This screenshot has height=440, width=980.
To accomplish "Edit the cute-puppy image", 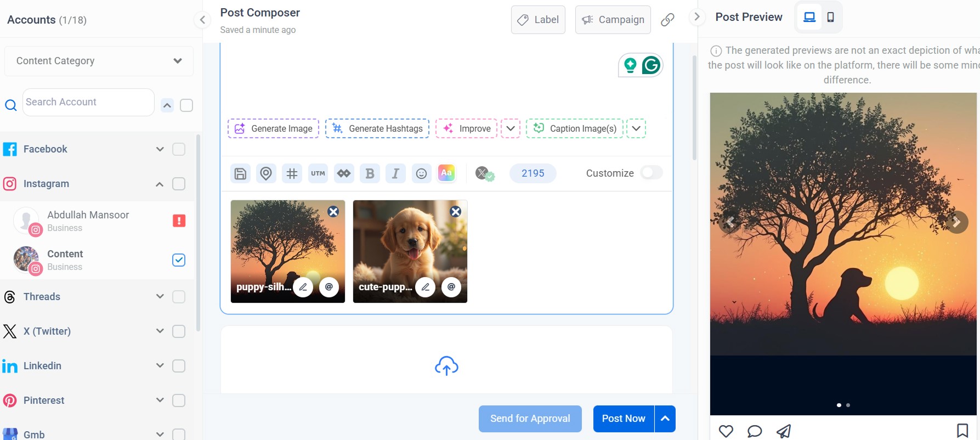I will point(425,287).
